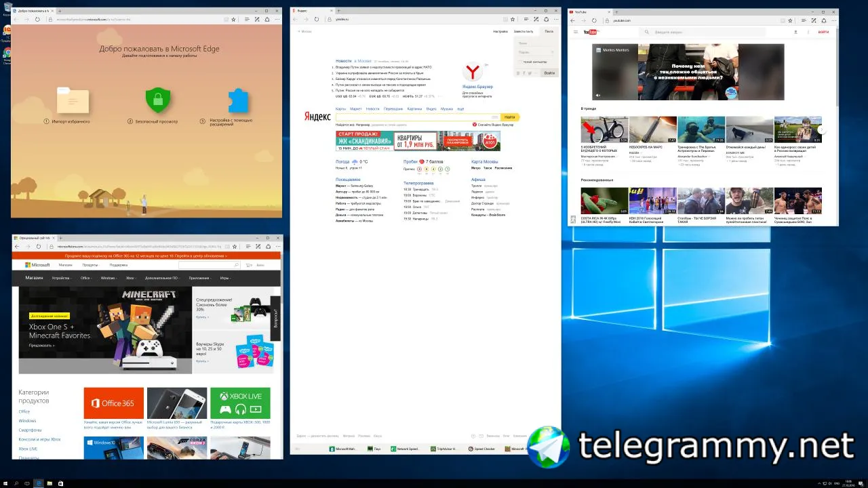
Task: Reload the YouTube page
Action: pyautogui.click(x=595, y=20)
